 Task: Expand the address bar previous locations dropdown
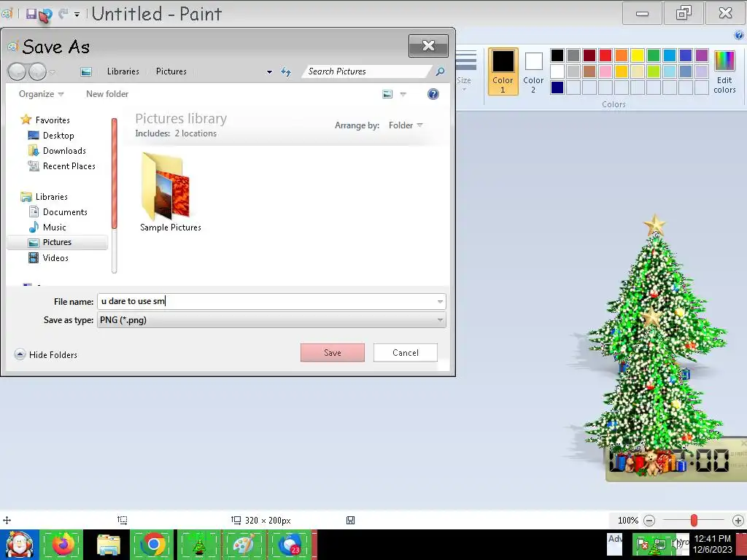pos(269,72)
